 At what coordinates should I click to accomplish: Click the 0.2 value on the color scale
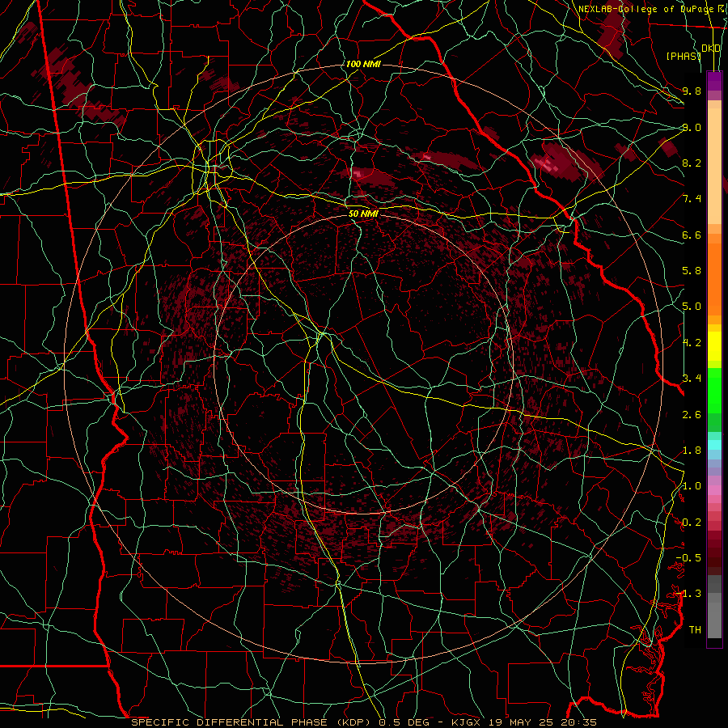click(692, 523)
